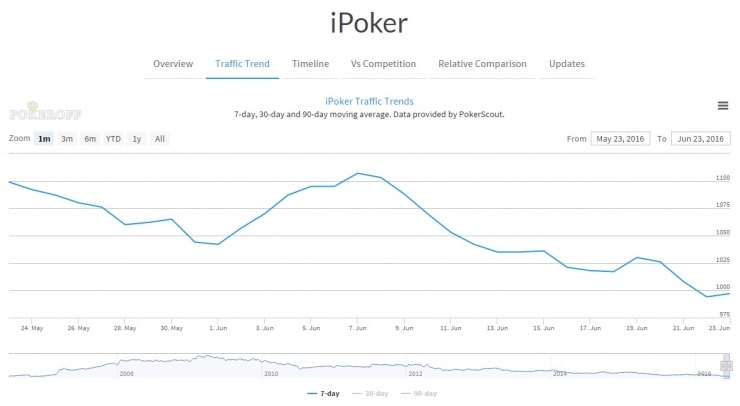
Task: Set zoom range to 6m
Action: point(90,139)
